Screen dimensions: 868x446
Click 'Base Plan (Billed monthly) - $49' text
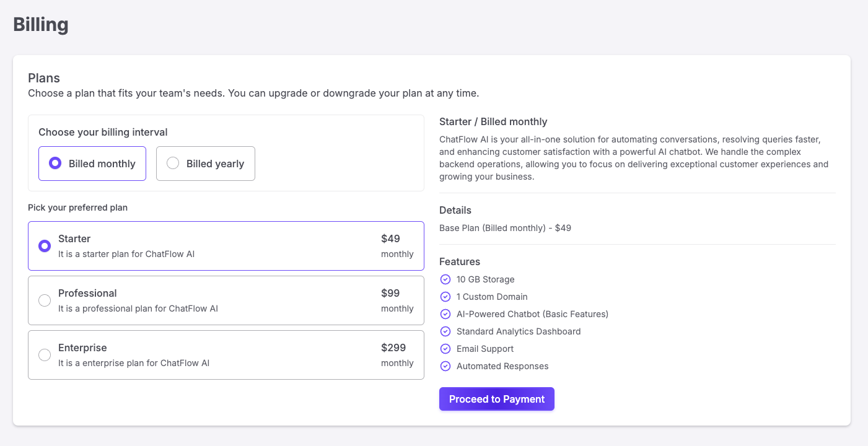click(505, 228)
